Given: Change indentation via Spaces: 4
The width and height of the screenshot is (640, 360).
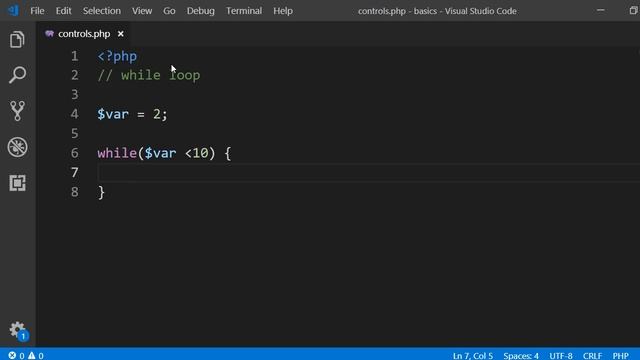Looking at the screenshot, I should [521, 356].
